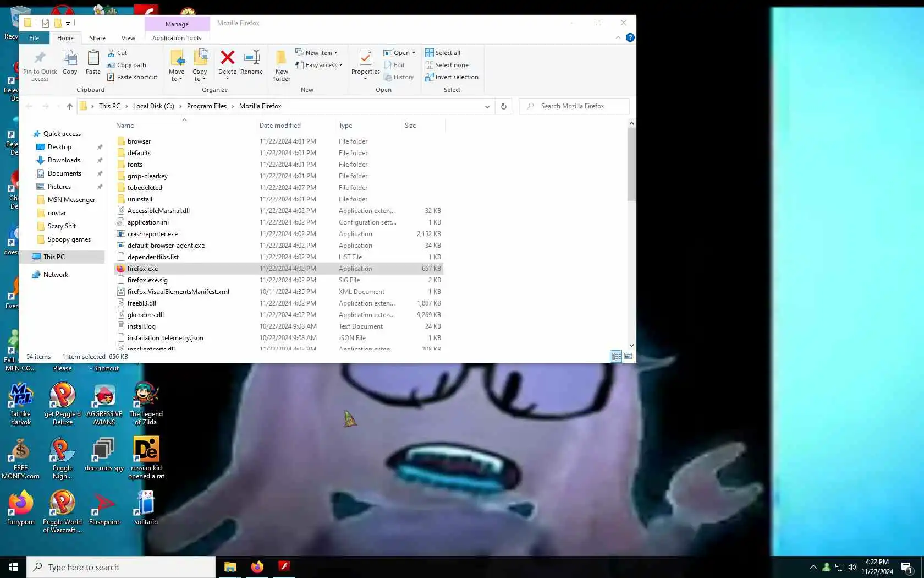Screen dimensions: 924x578
Task: Click Invert selection in ribbon
Action: tap(452, 77)
